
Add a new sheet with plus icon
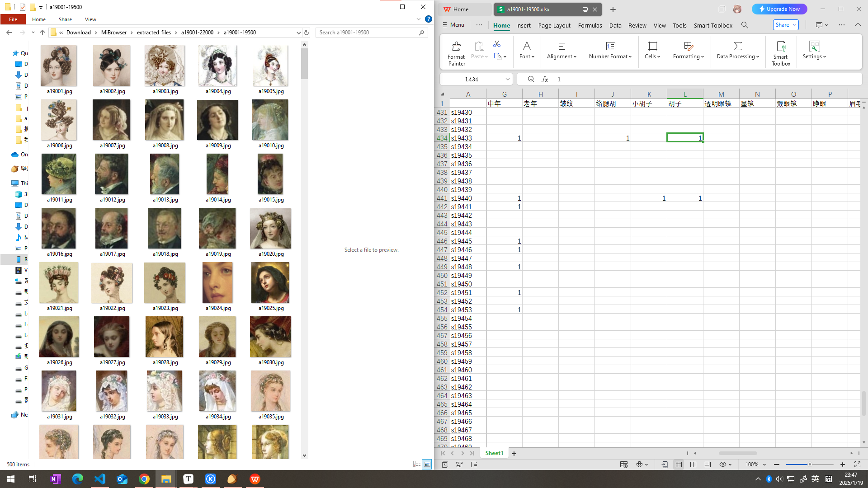coord(514,453)
